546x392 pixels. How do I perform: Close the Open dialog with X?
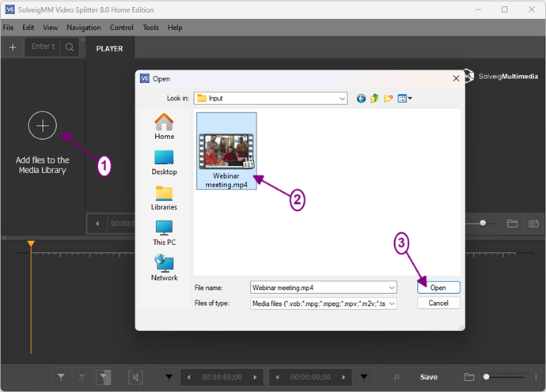(x=456, y=78)
